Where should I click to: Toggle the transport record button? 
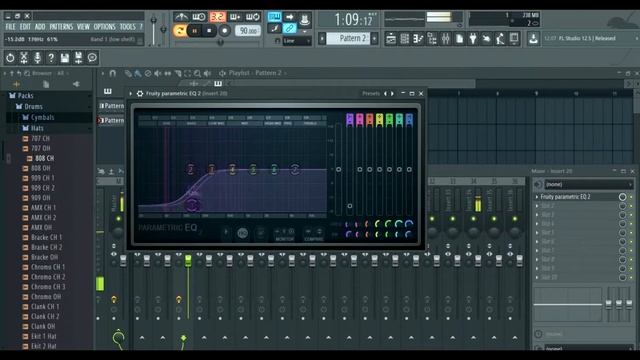point(224,31)
